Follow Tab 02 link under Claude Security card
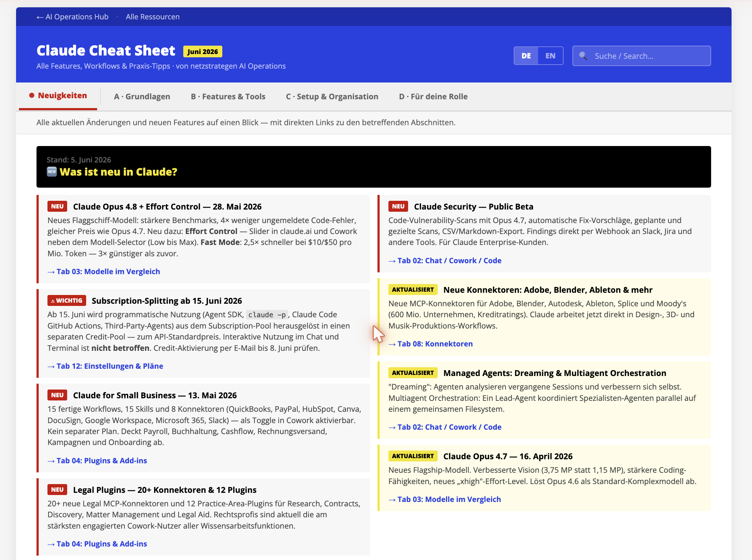Viewport: 752px width, 560px height. tap(445, 261)
